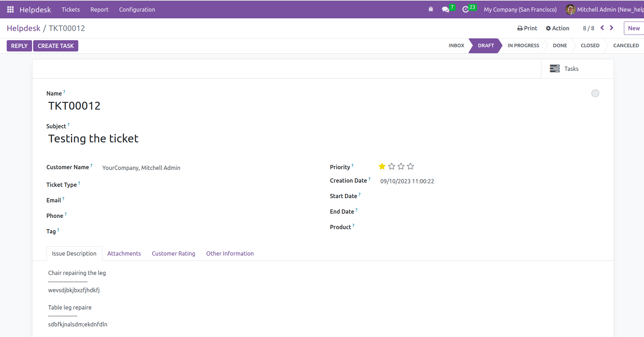Screen dimensions: 644x337
Task: Set ticket stage to CANCELED
Action: click(x=626, y=45)
